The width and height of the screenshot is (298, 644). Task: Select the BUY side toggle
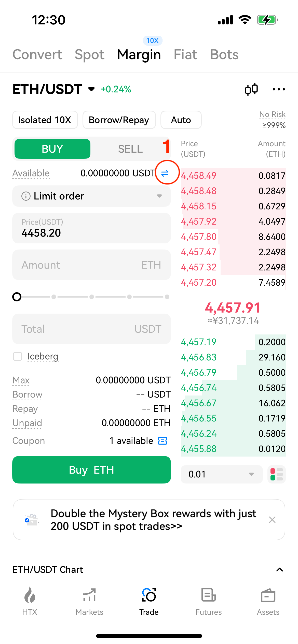pyautogui.click(x=52, y=149)
